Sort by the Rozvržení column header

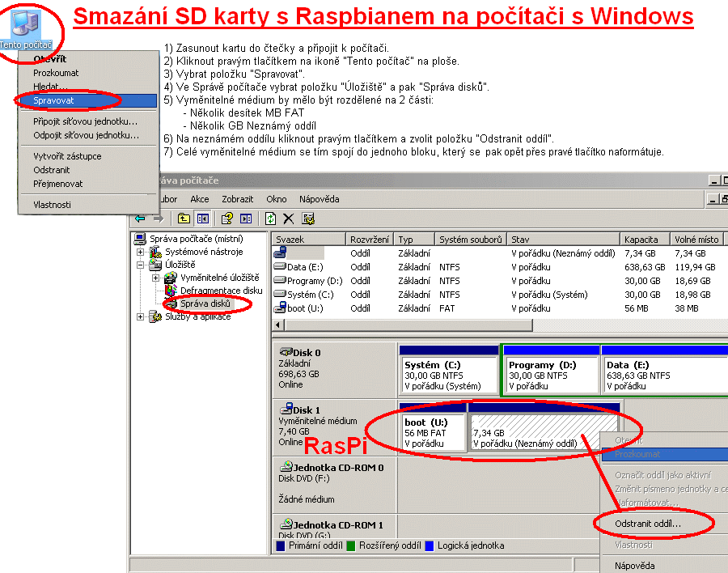point(370,240)
